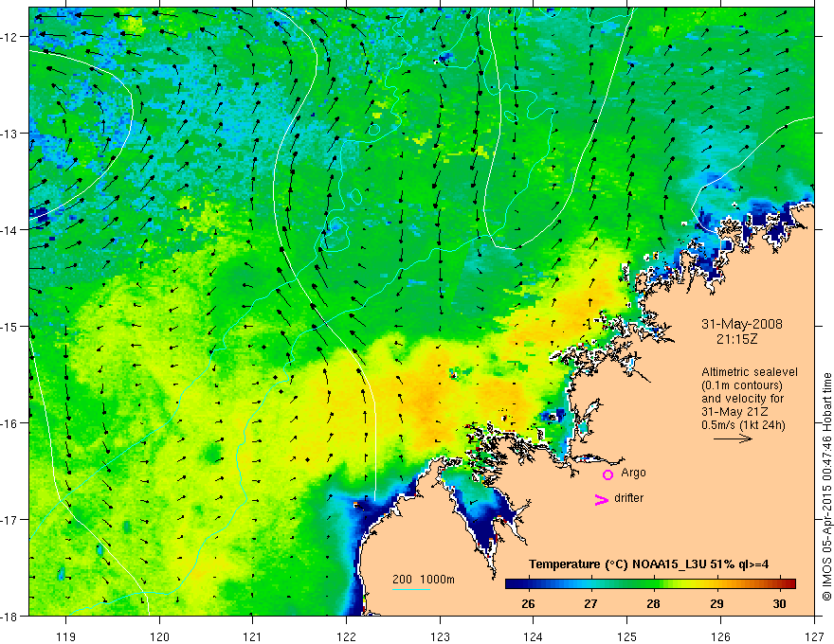The height and width of the screenshot is (644, 834).
Task: Click the '0.5m/s (1kt 24h)' text
Action: click(x=743, y=425)
